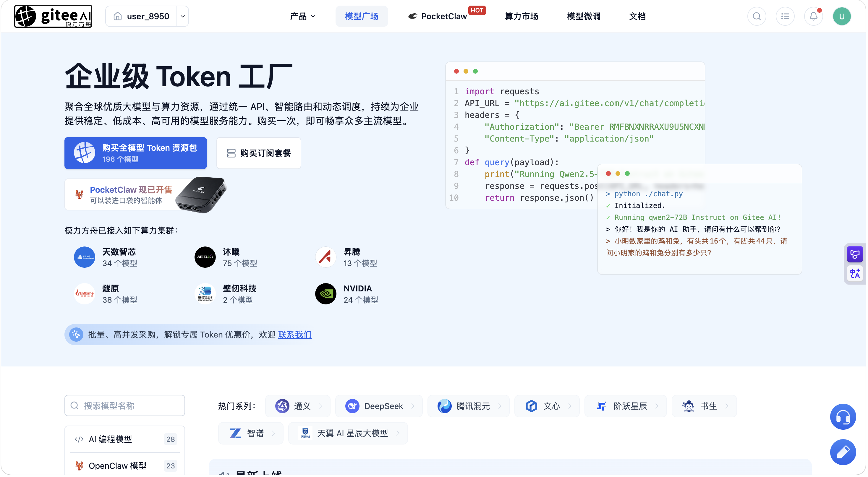
Task: Open the task list icon in header
Action: (x=785, y=16)
